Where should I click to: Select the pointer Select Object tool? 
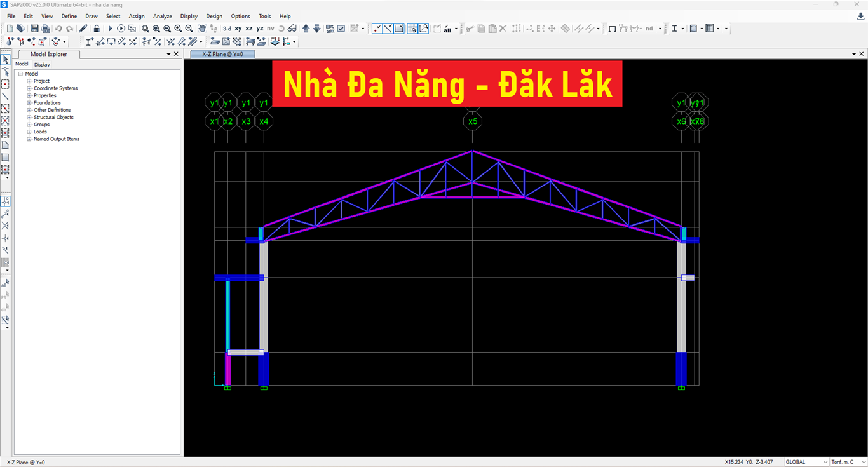click(5, 60)
